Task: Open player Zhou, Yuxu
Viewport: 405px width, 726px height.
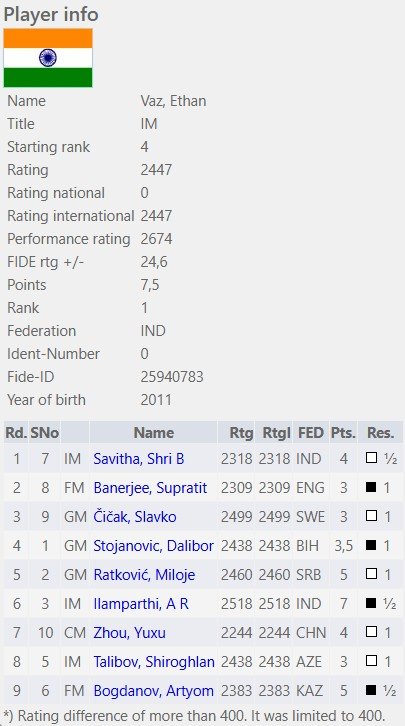Action: (x=130, y=632)
